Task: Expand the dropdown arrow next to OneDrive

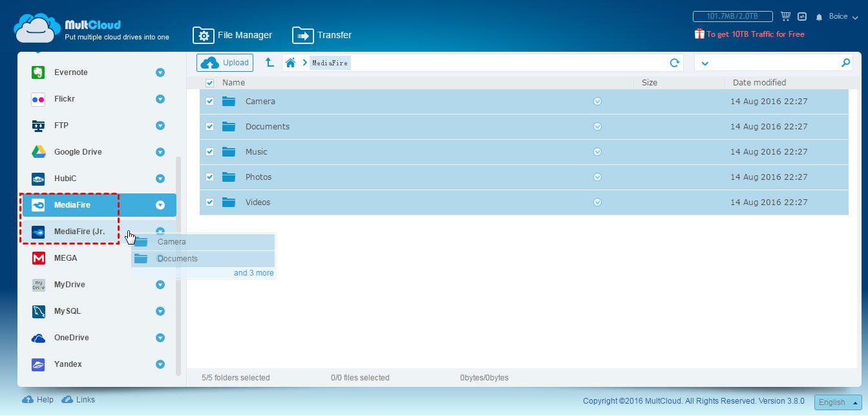Action: point(160,338)
